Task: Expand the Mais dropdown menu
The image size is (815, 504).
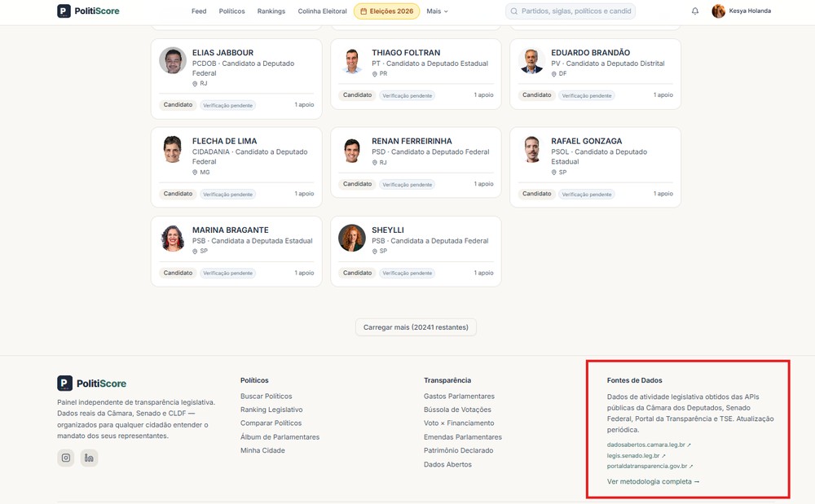Action: click(437, 11)
